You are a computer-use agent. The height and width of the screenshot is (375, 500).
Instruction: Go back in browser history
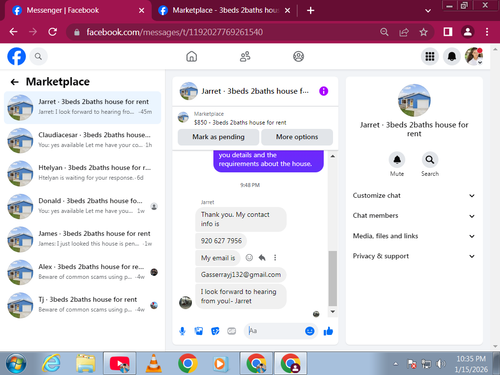(14, 32)
